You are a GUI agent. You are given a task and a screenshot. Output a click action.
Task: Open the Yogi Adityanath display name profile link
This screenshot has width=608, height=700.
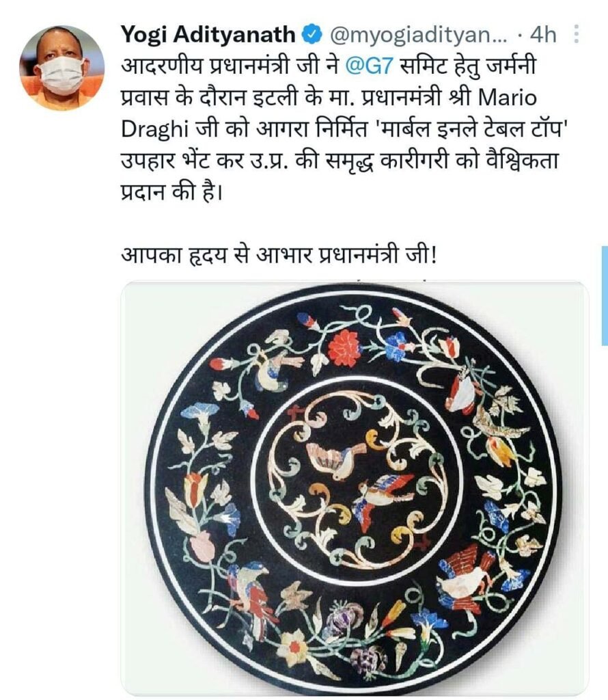[208, 35]
